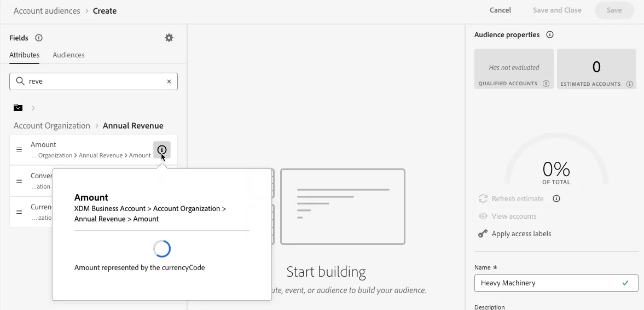Navigate to Account Organization breadcrumb level
This screenshot has height=310, width=644.
pos(52,126)
